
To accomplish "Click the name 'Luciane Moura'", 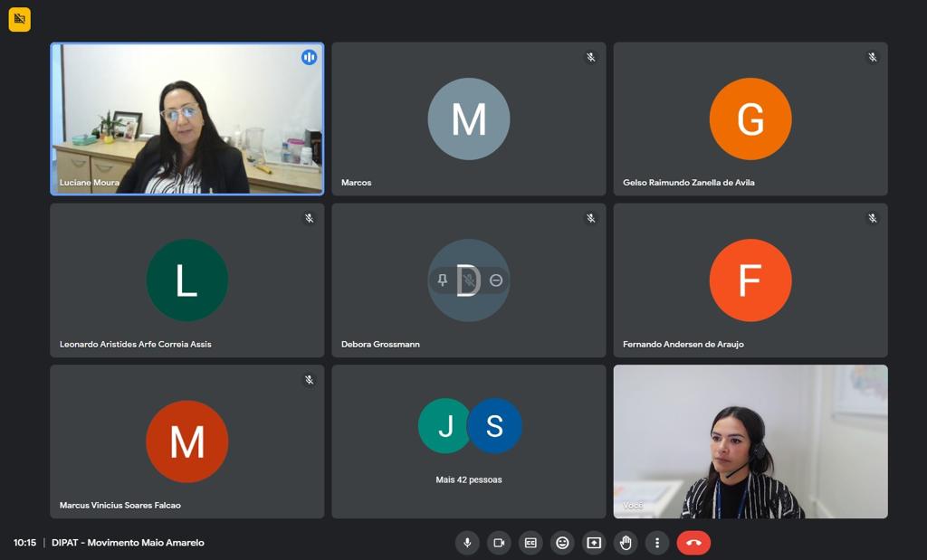I will 90,183.
